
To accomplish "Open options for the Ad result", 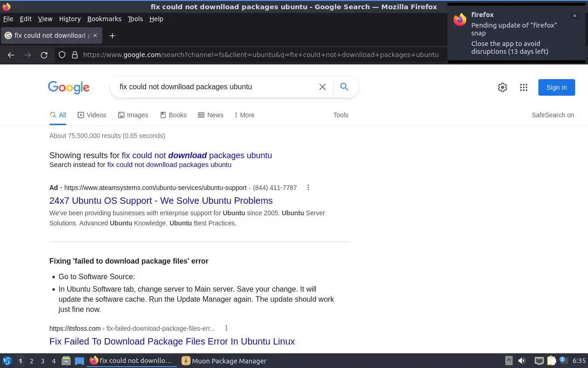I will 308,187.
